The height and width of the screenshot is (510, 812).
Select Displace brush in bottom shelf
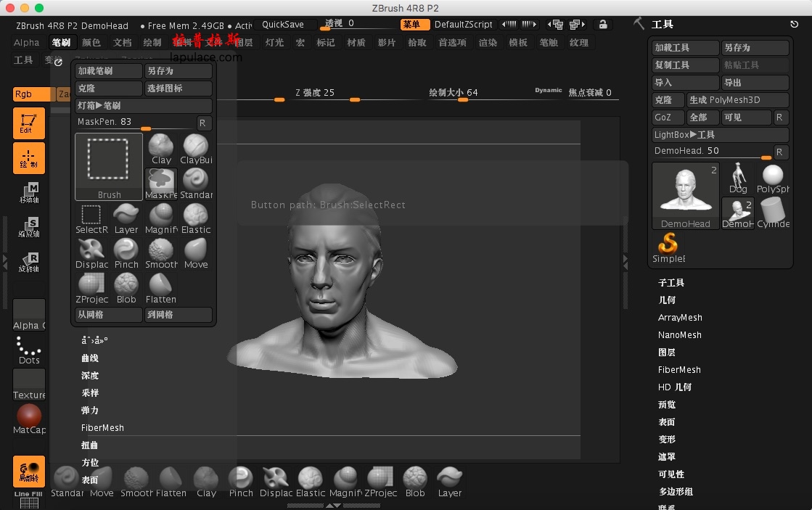(x=276, y=482)
